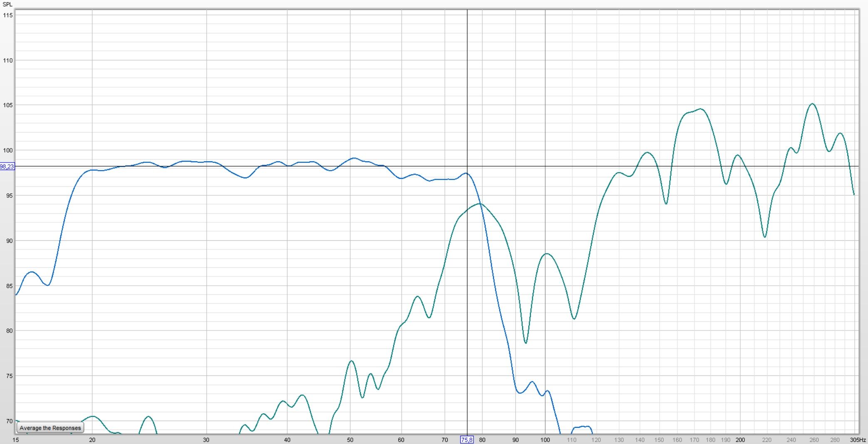Click the 100 frequency axis label
Screen dimensions: 868x444
[545, 440]
